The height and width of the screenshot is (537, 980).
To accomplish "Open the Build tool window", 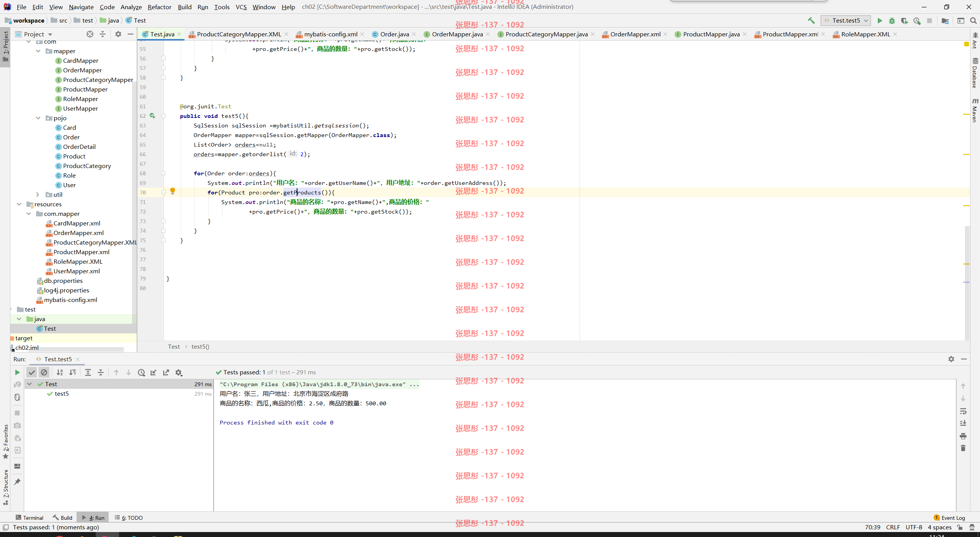I will click(x=63, y=517).
